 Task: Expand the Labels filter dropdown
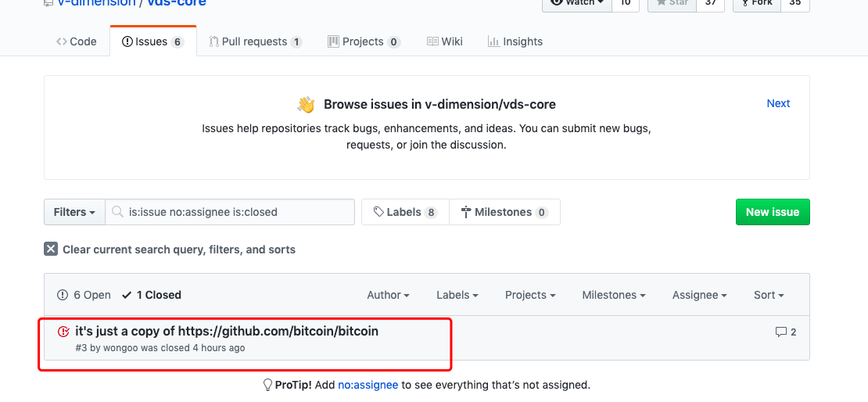click(x=457, y=295)
